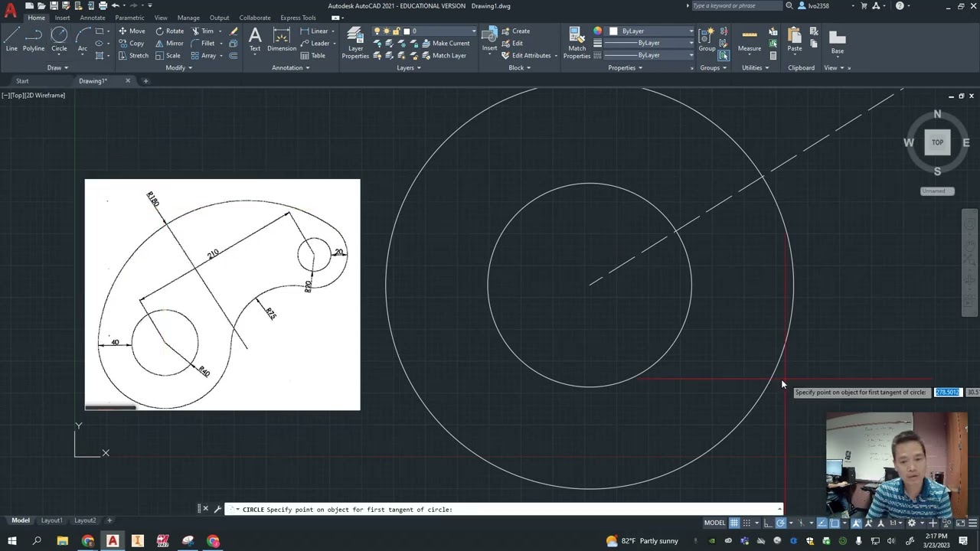Toggle polar tracking in status bar
Viewport: 980px width, 551px height.
click(781, 523)
